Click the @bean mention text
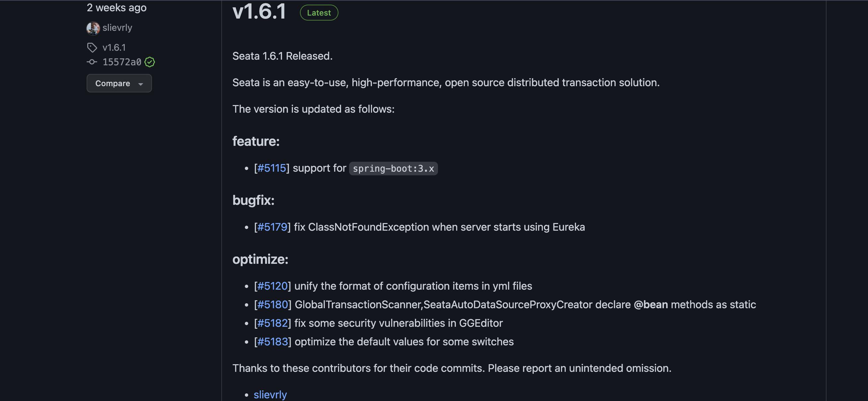868x401 pixels. (x=651, y=304)
